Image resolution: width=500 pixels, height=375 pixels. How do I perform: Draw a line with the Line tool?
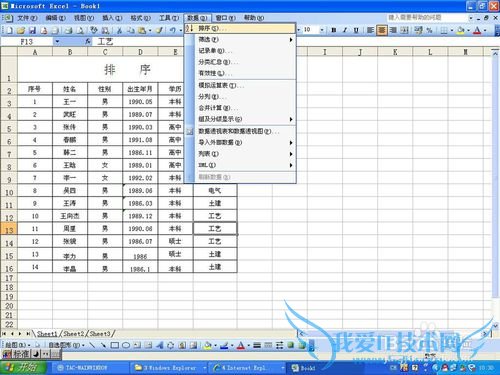pyautogui.click(x=92, y=345)
